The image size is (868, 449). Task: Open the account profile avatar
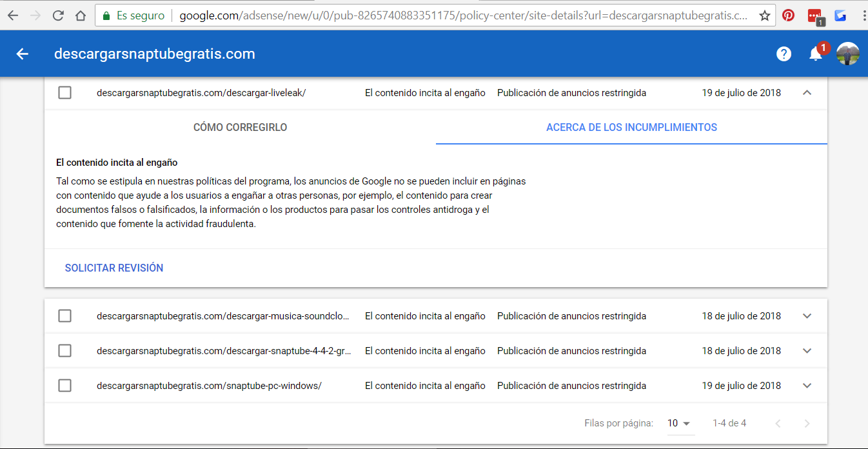pyautogui.click(x=848, y=54)
